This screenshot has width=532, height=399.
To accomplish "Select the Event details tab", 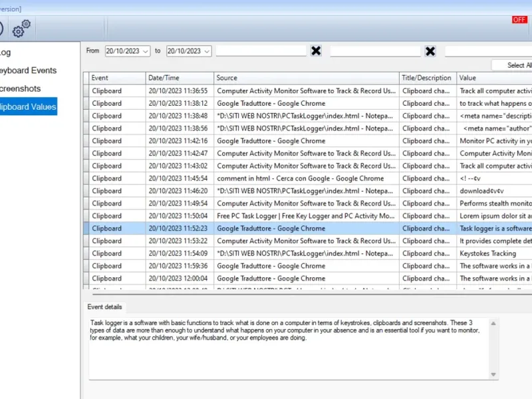I will pyautogui.click(x=104, y=307).
